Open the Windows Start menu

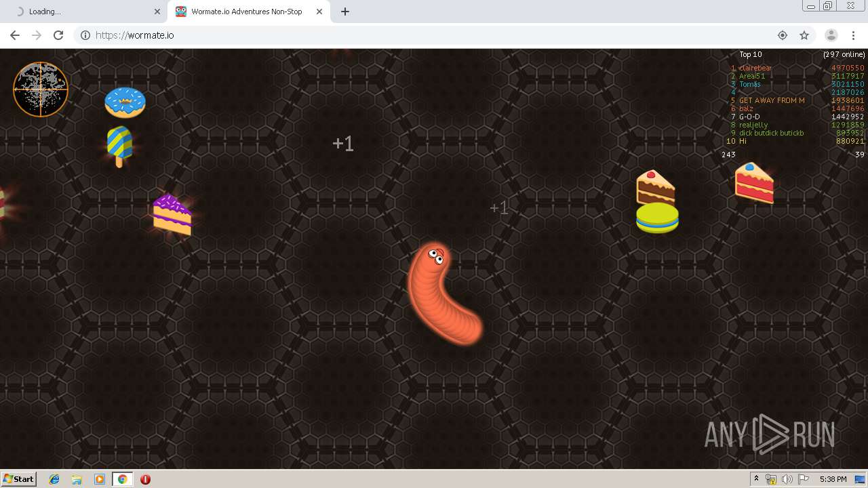click(18, 479)
